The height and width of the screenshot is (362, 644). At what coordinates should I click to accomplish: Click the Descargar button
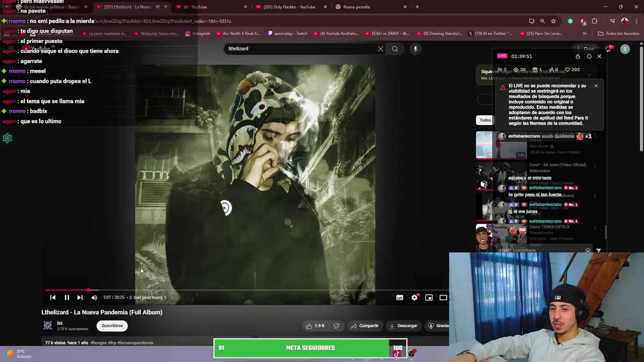(x=404, y=326)
